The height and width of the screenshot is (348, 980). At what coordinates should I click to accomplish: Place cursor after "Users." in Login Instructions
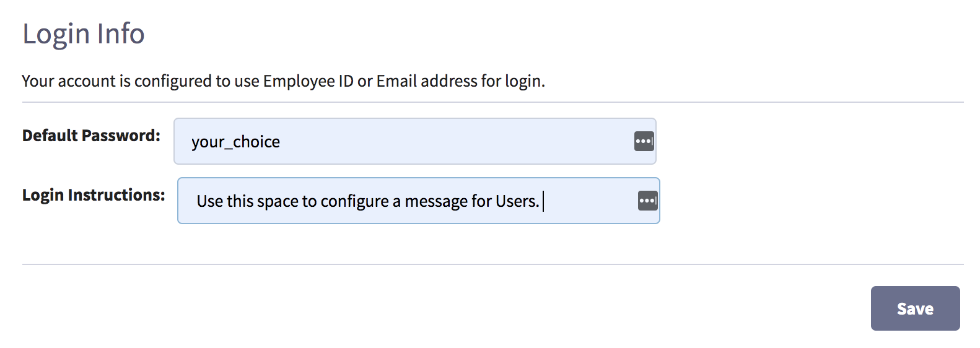tap(541, 201)
